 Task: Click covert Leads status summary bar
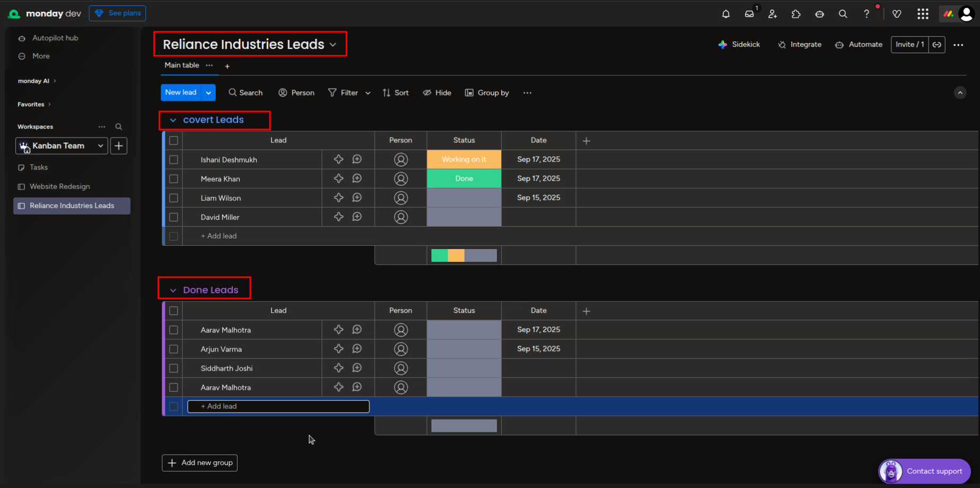(x=464, y=255)
